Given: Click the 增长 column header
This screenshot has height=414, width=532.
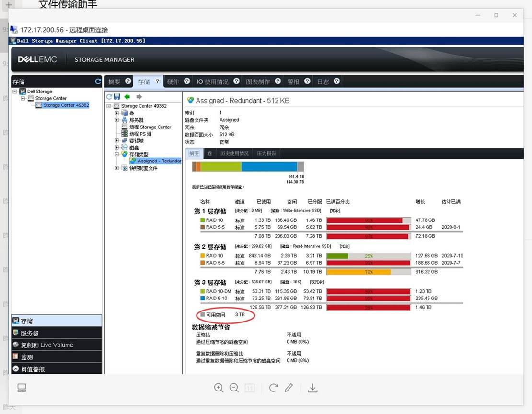Looking at the screenshot, I should (420, 202).
